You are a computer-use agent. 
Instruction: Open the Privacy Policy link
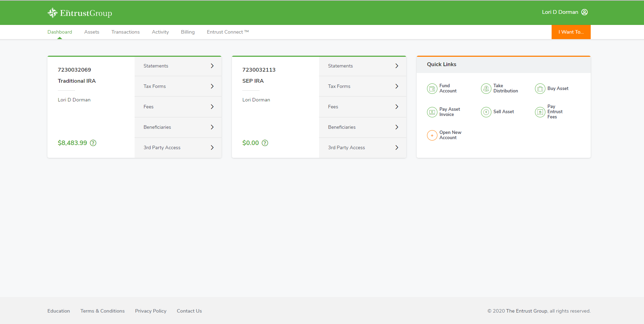click(x=151, y=311)
